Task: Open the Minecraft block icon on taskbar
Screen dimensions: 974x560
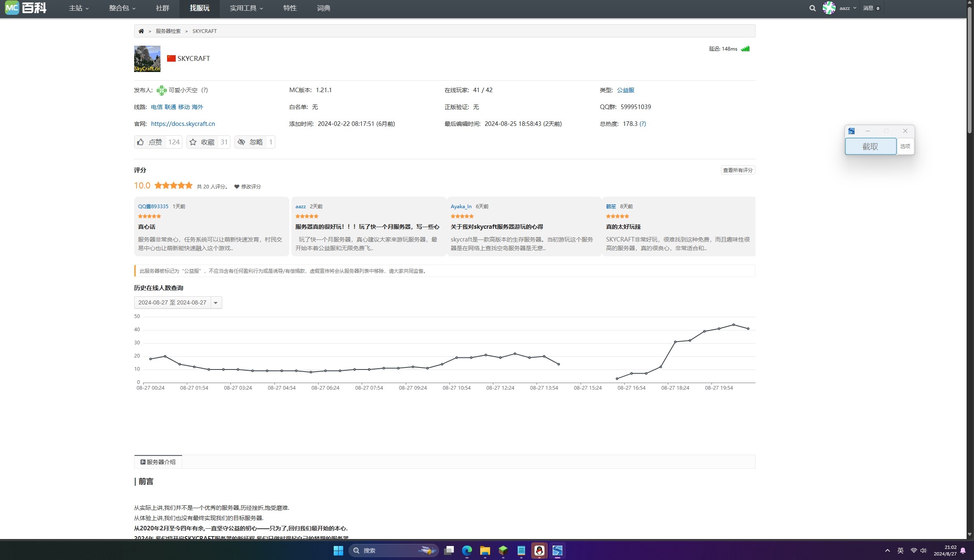Action: [503, 551]
